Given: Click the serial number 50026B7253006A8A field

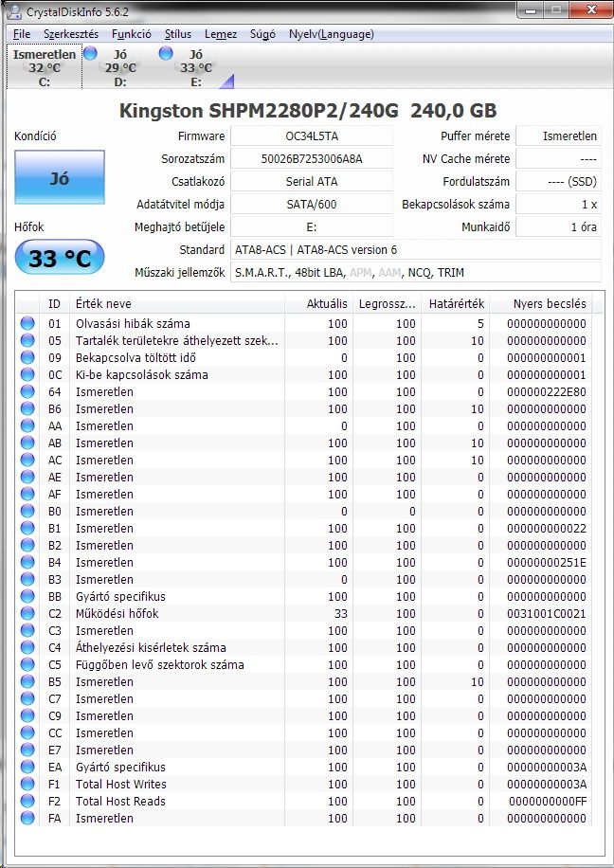Looking at the screenshot, I should (312, 159).
